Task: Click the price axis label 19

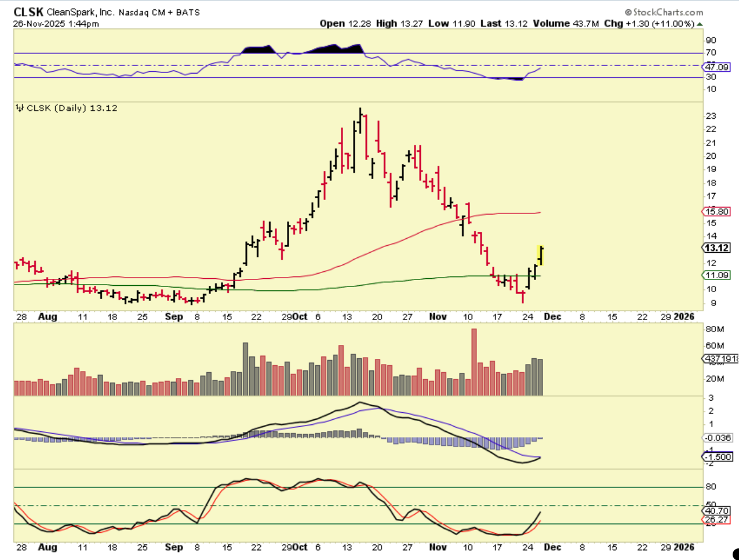Action: pos(711,169)
